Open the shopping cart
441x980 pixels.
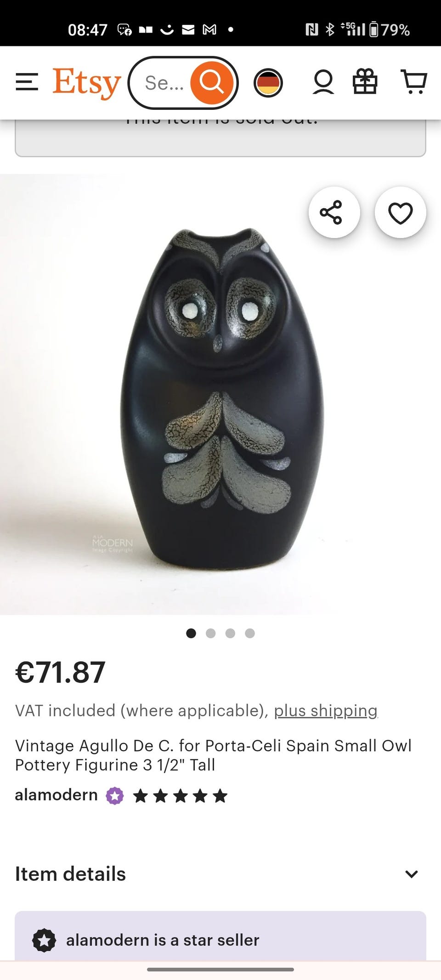[414, 82]
